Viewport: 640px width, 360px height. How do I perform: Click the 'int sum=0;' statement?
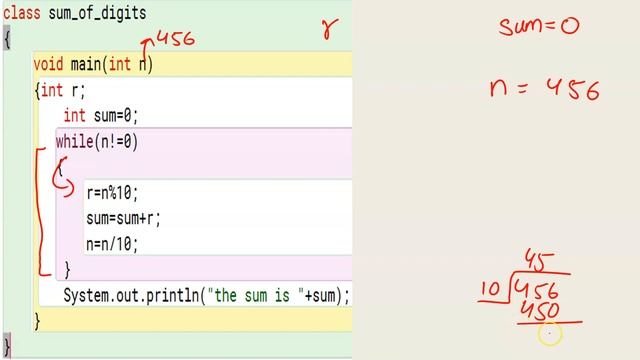tap(101, 116)
